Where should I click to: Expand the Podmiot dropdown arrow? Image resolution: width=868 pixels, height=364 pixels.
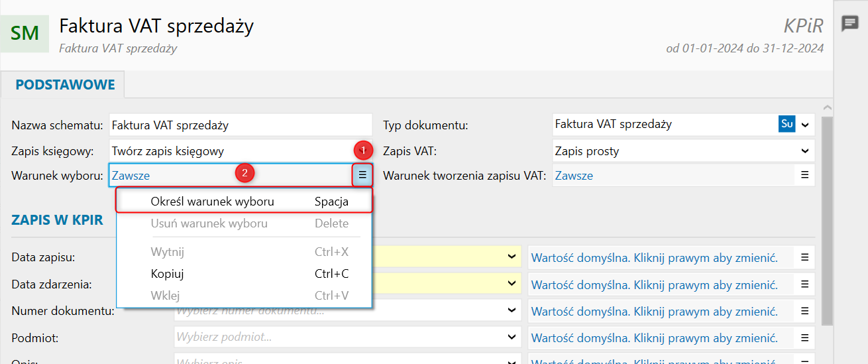pos(512,337)
